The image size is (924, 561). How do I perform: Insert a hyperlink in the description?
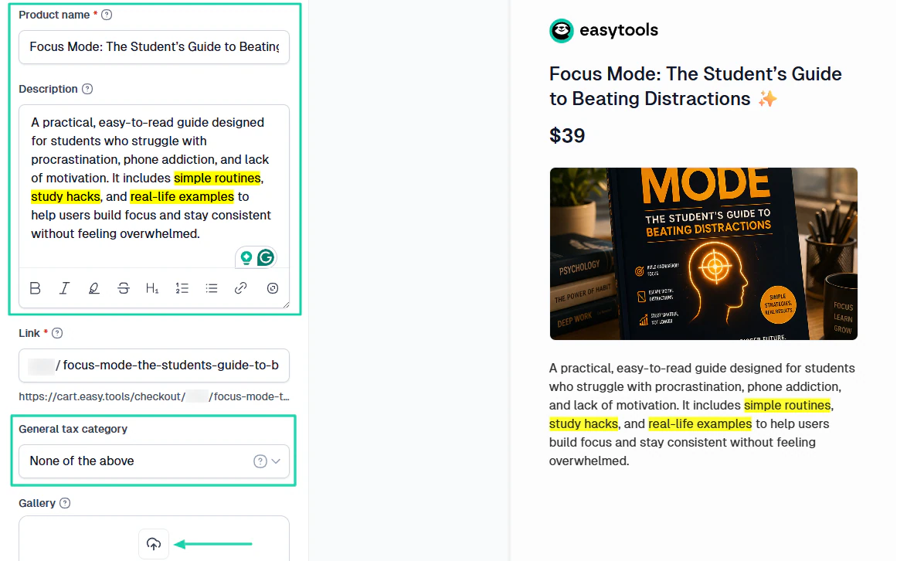[x=240, y=288]
